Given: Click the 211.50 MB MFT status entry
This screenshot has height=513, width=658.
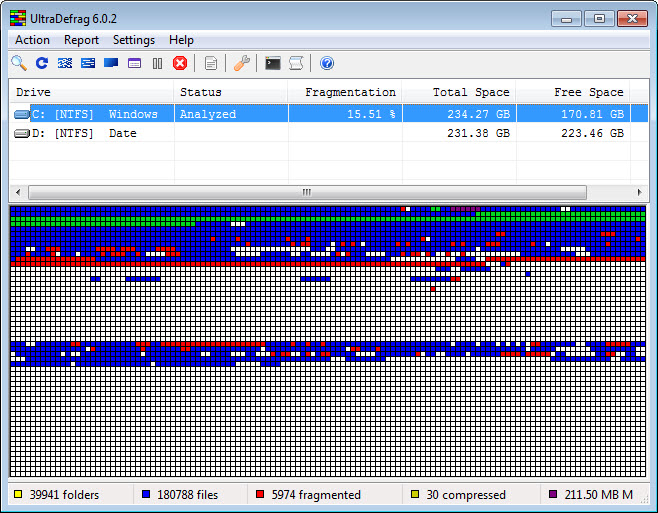Looking at the screenshot, I should tap(598, 495).
